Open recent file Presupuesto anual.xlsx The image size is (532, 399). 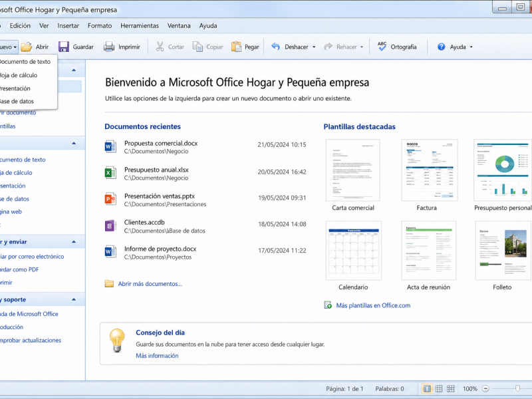[205, 173]
